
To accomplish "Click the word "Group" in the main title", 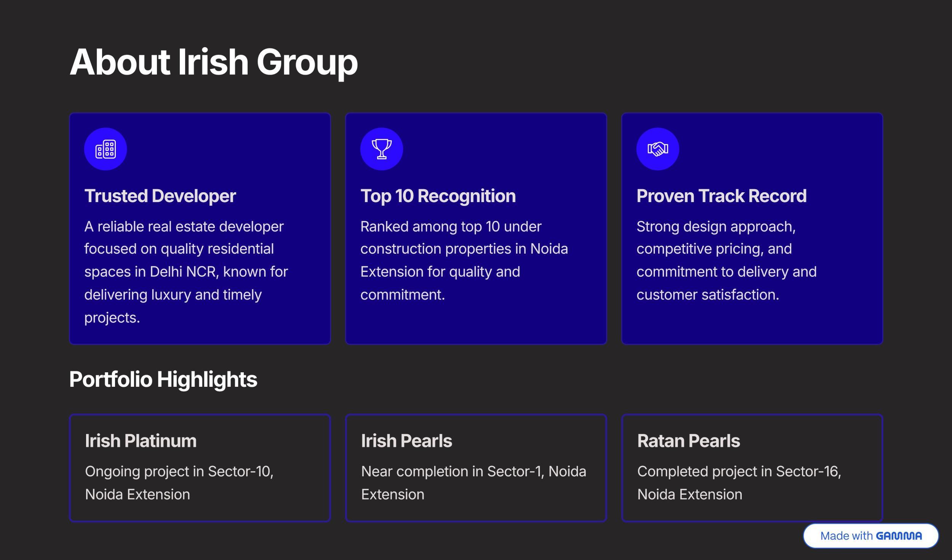I will pyautogui.click(x=307, y=62).
